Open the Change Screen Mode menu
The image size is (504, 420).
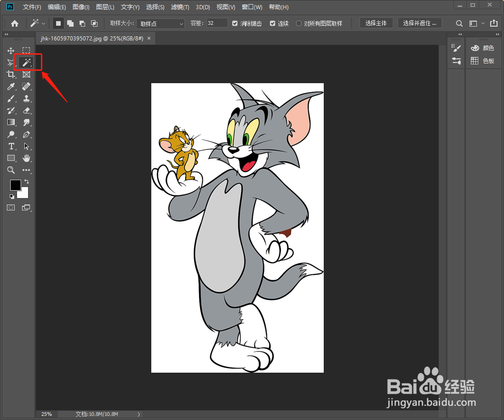(x=26, y=207)
